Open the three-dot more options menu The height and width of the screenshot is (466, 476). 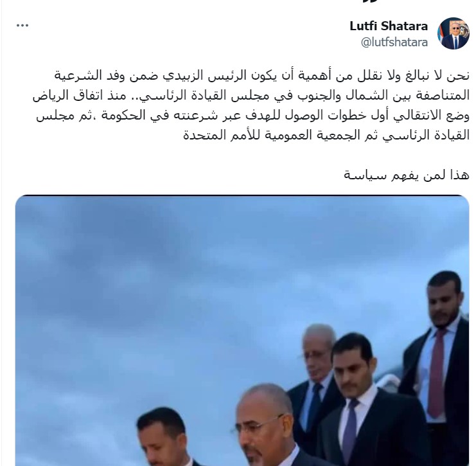pos(22,26)
